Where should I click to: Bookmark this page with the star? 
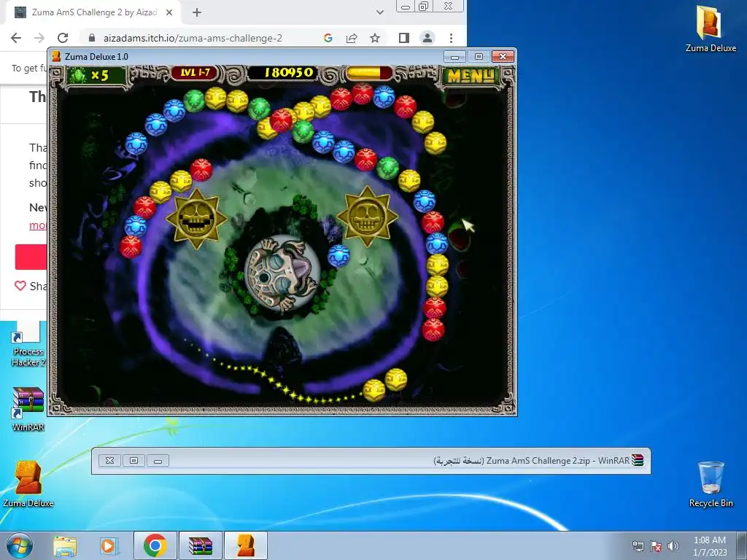coord(375,38)
